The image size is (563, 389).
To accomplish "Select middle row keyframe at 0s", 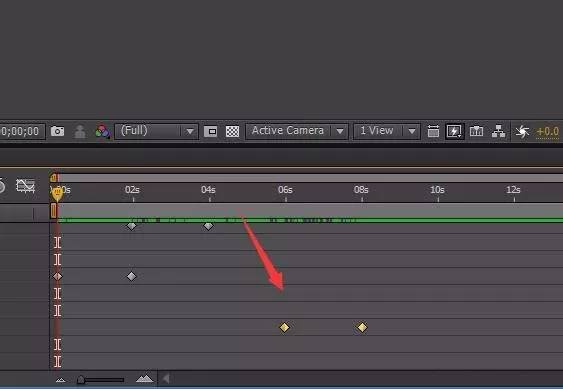I will coord(57,276).
